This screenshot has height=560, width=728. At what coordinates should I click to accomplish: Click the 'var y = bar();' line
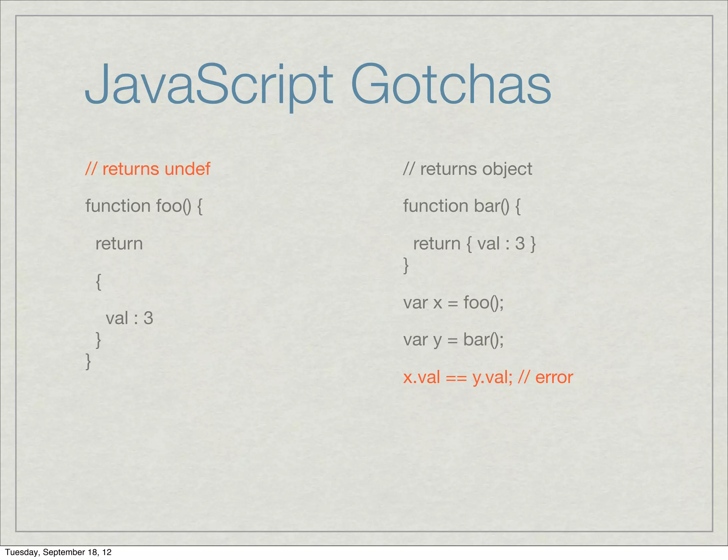click(453, 340)
